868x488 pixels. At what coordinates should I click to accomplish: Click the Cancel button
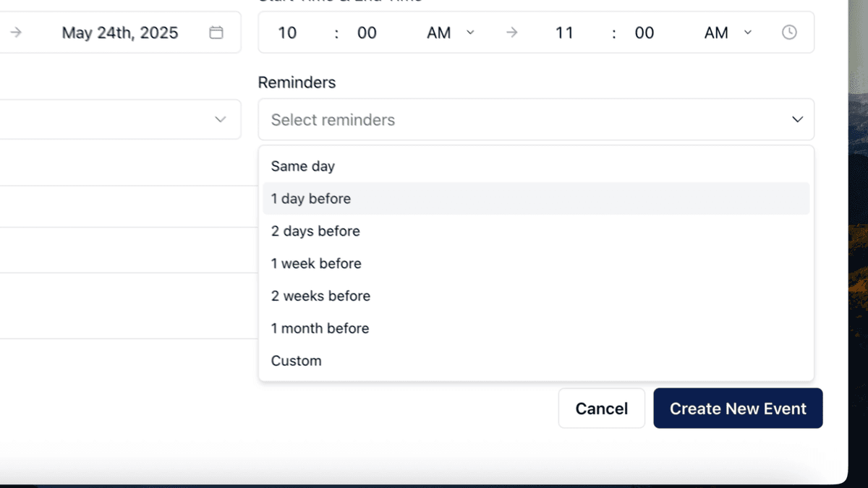[602, 408]
